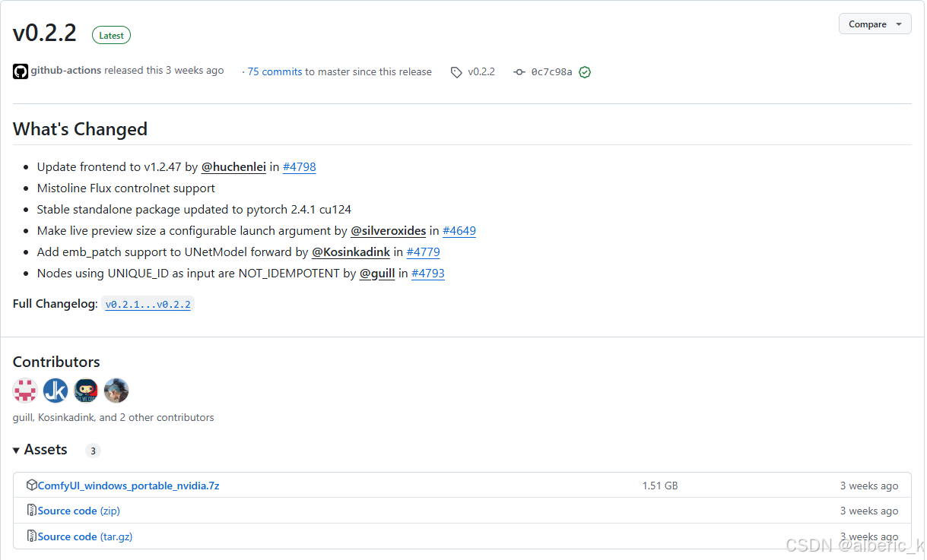Click the zip file icon beside Source code (zip)
Screen dimensions: 927x560
(x=32, y=510)
